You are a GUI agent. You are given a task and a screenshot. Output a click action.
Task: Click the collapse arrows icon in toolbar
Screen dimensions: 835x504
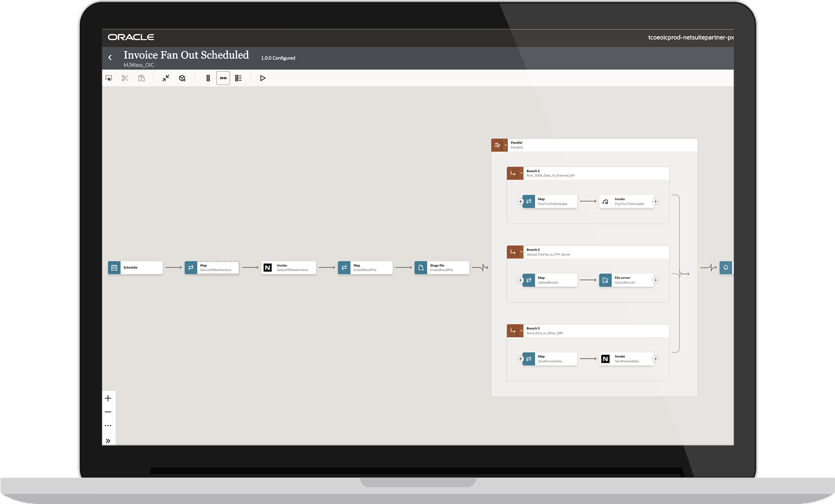pyautogui.click(x=166, y=78)
